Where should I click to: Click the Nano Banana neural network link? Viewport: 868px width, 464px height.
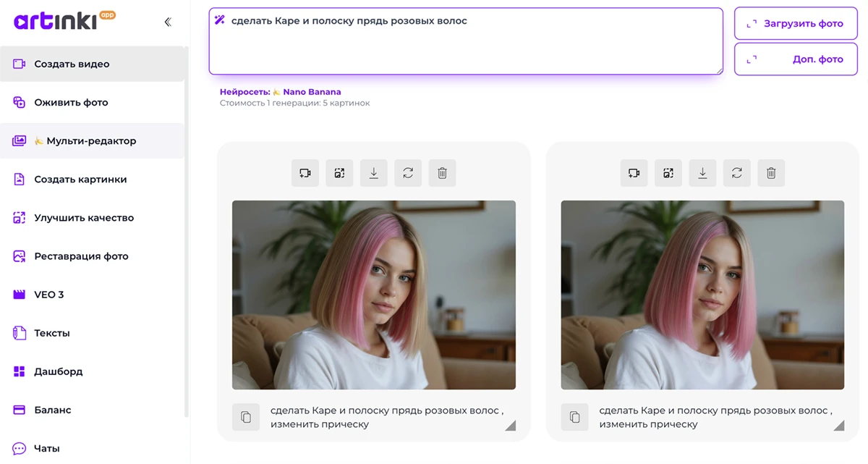click(311, 92)
